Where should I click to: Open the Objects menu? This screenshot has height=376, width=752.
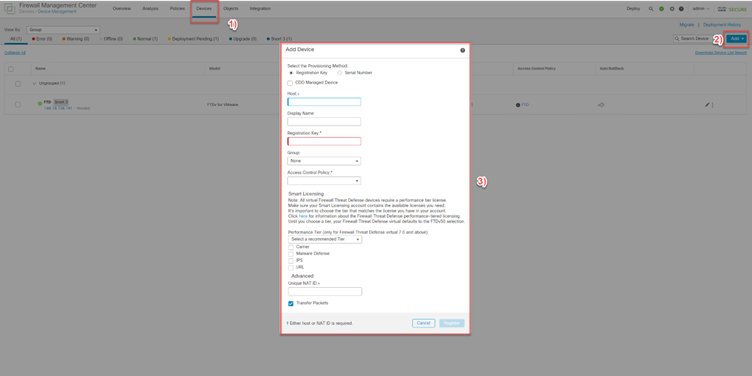[x=231, y=9]
